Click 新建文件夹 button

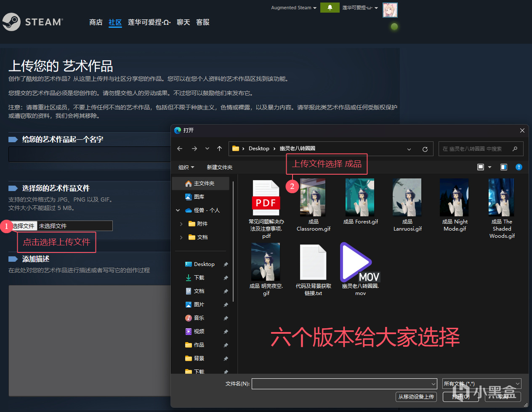click(219, 167)
